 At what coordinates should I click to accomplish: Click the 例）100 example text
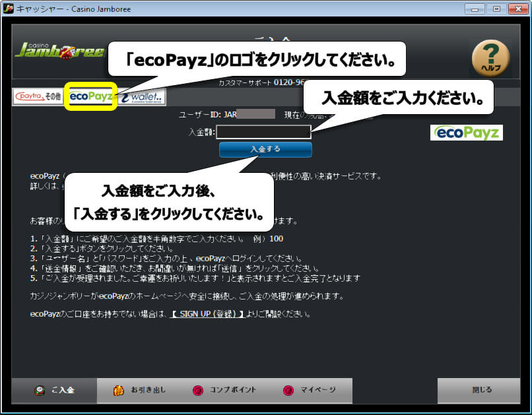pyautogui.click(x=268, y=239)
